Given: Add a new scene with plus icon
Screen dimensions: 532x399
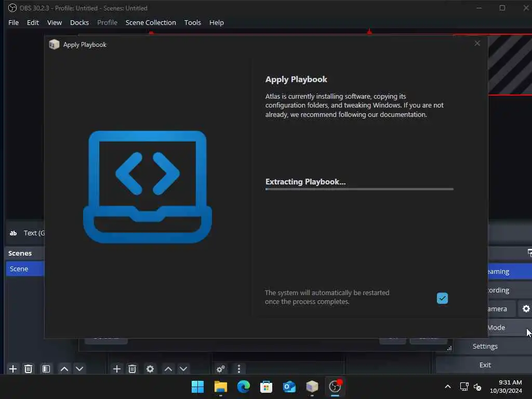Looking at the screenshot, I should [13, 369].
